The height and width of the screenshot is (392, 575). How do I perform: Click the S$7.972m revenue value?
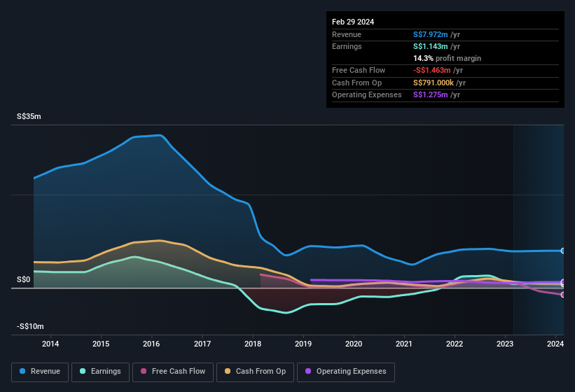click(431, 34)
